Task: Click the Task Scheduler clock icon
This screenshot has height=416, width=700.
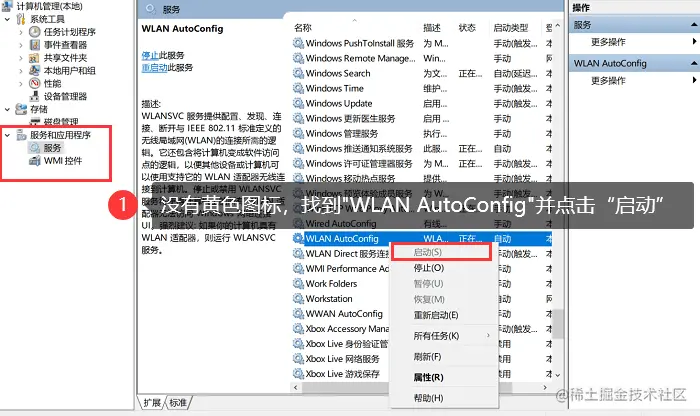Action: 34,32
